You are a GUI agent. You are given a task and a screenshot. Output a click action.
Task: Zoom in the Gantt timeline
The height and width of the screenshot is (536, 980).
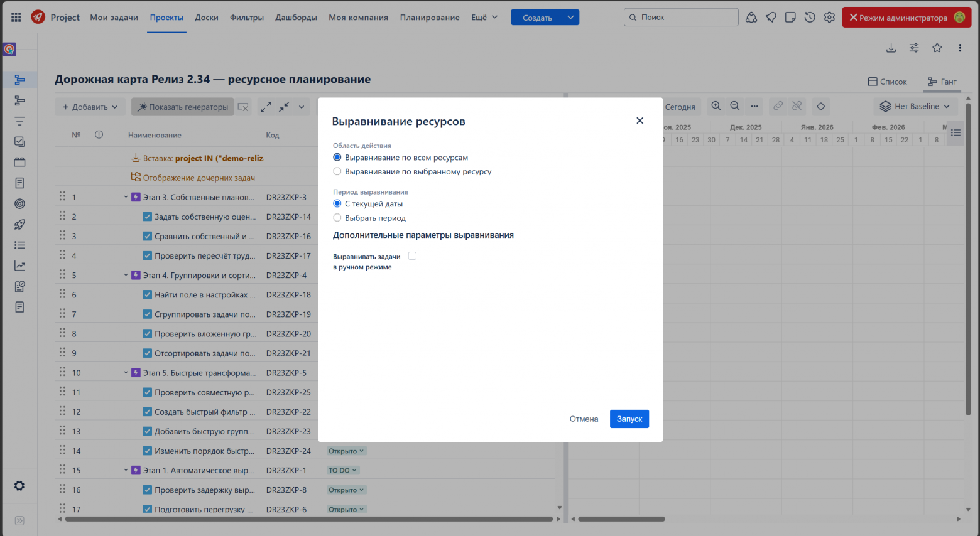pos(716,106)
